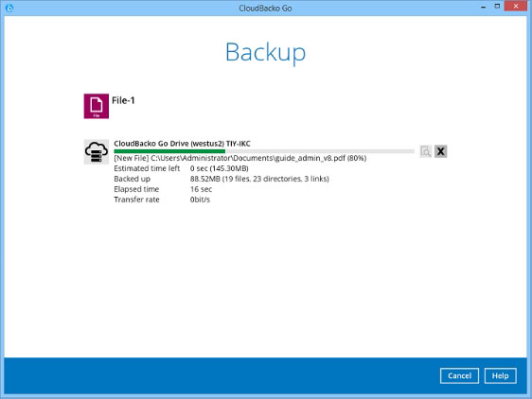Click the Backed up label
Image resolution: width=532 pixels, height=399 pixels.
click(x=132, y=179)
